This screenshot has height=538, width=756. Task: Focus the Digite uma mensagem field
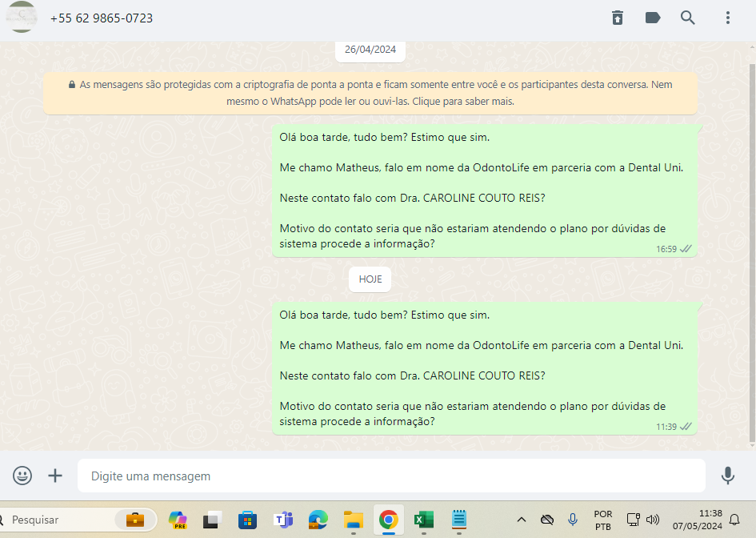click(x=391, y=476)
